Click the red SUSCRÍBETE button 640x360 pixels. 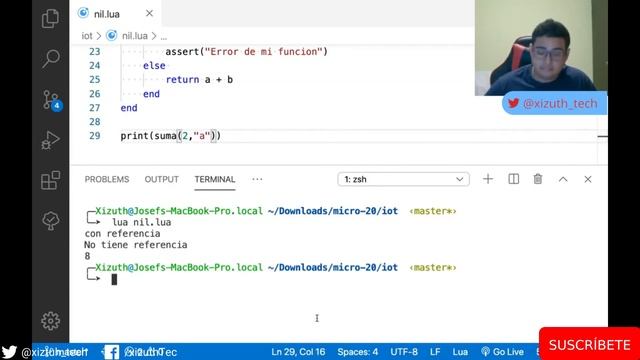[x=589, y=344]
